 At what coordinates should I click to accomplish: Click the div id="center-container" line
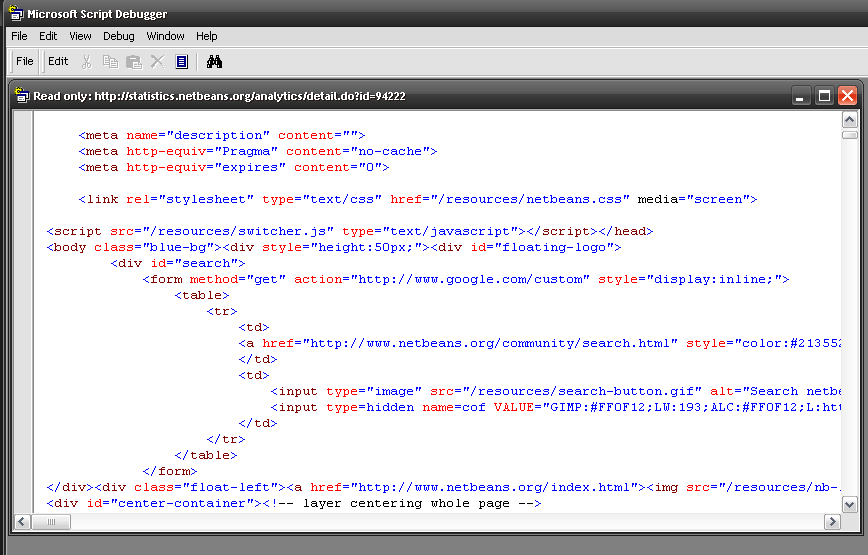click(x=294, y=504)
